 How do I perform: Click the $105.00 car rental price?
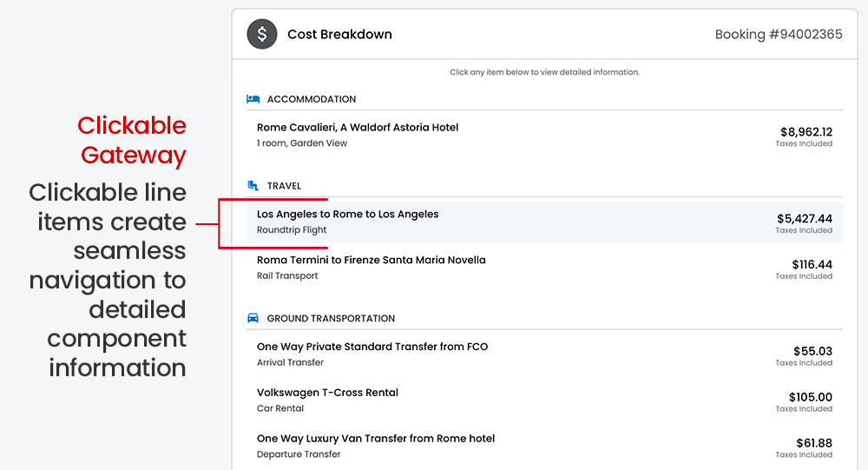(x=810, y=398)
